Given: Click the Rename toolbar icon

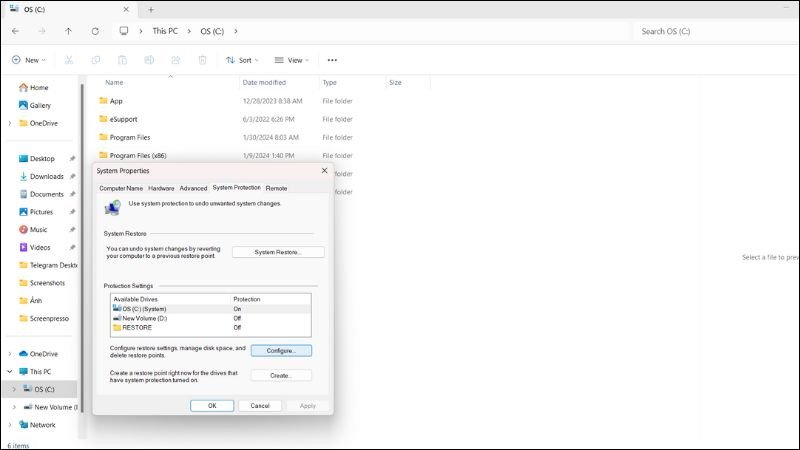Looking at the screenshot, I should (x=149, y=60).
